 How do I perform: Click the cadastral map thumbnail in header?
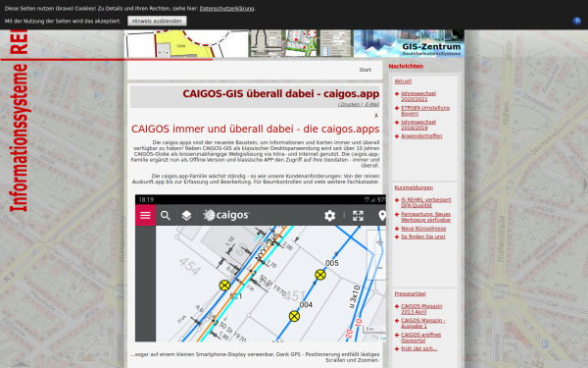point(186,43)
